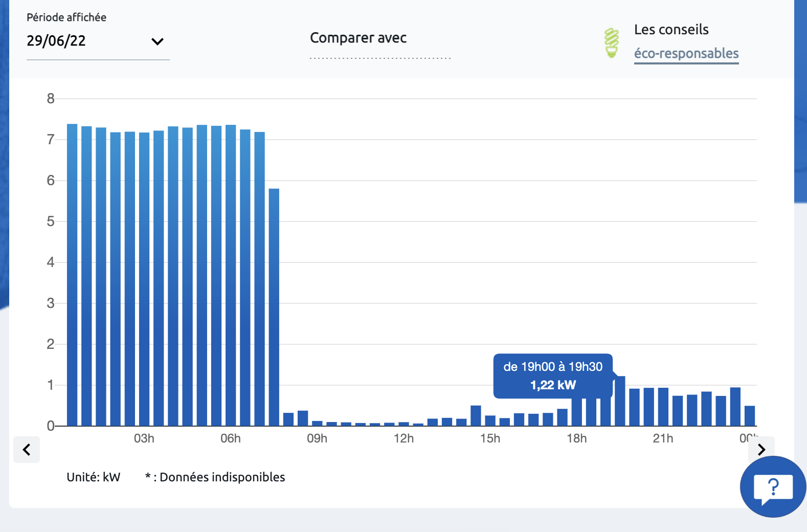Click the 12h axis label

click(x=403, y=438)
